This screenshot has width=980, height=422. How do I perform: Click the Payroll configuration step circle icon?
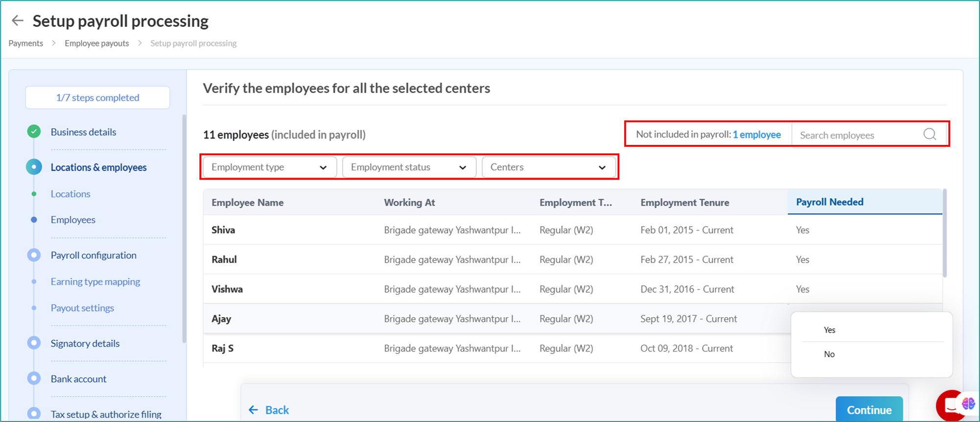click(x=34, y=255)
